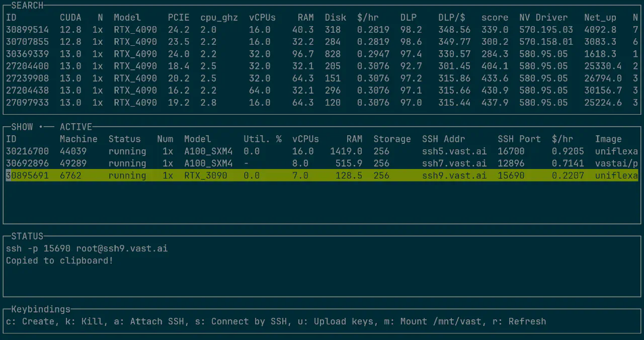
Task: Click the highlighted RTX_3090 instance row
Action: click(x=205, y=175)
